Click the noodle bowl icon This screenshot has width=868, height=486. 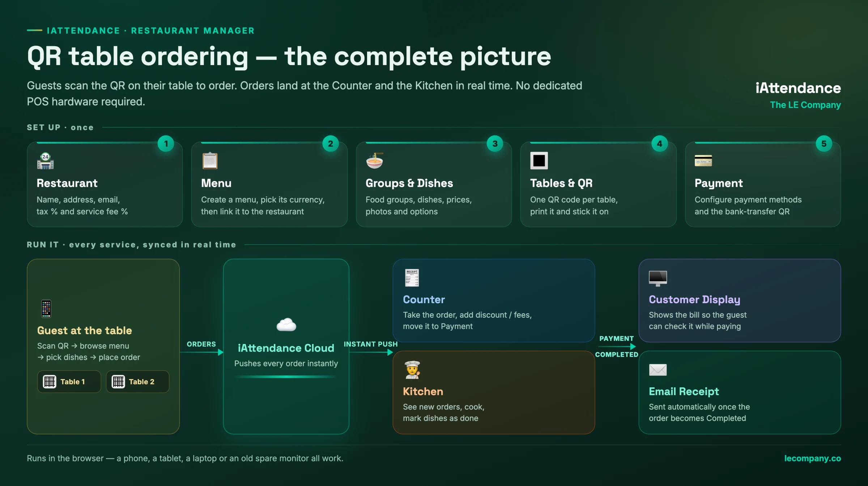(375, 161)
